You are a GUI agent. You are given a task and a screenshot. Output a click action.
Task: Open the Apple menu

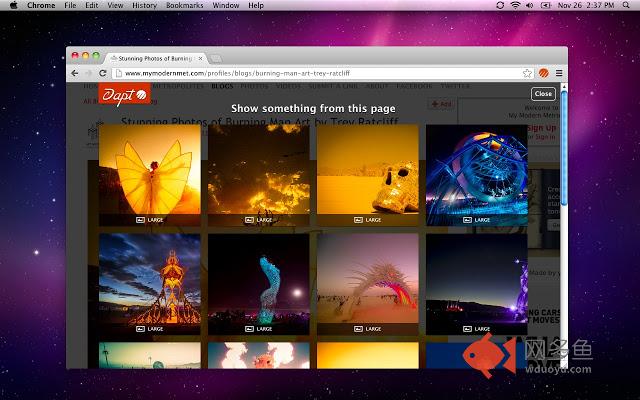[x=13, y=5]
